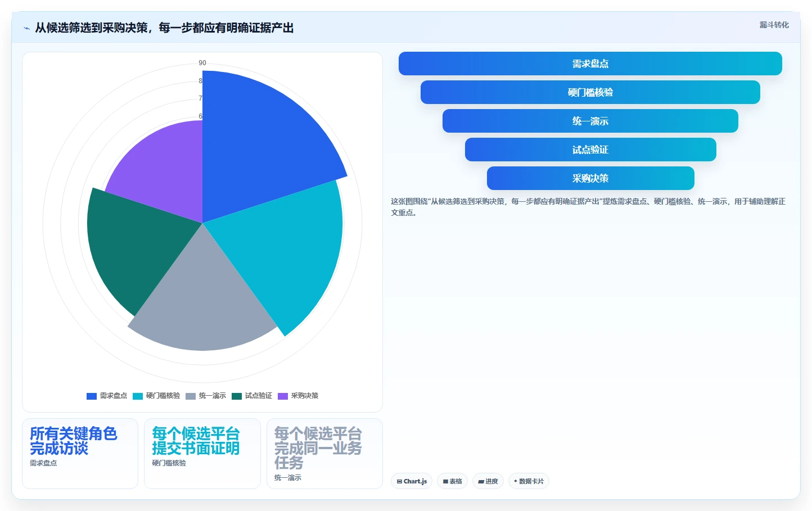Image resolution: width=812 pixels, height=511 pixels.
Task: Click the 采购决策 legend label
Action: [x=305, y=396]
